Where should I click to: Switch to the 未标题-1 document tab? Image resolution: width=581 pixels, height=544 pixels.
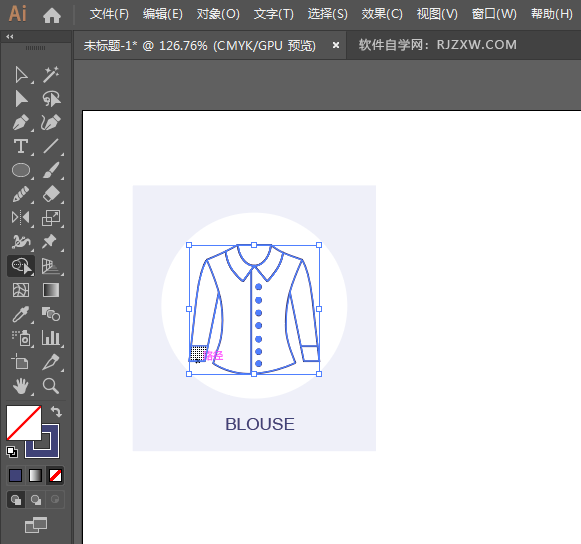pos(199,46)
